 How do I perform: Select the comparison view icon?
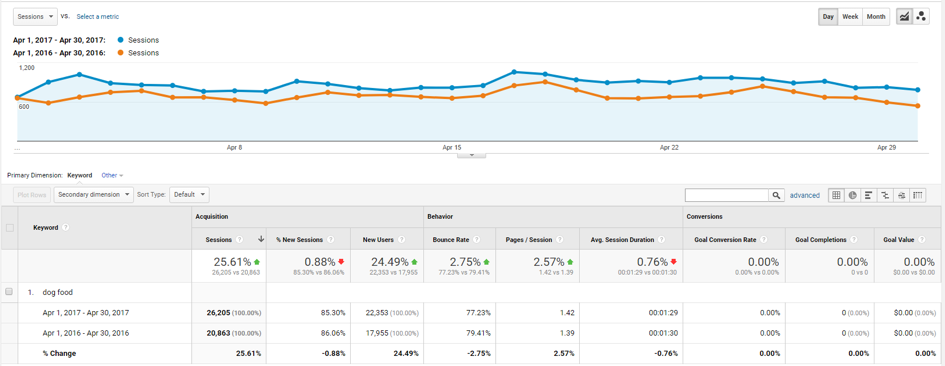pos(885,195)
